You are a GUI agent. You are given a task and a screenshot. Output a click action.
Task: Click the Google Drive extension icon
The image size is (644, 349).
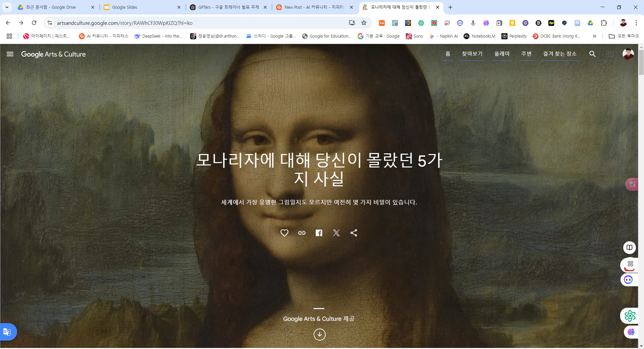(590, 23)
